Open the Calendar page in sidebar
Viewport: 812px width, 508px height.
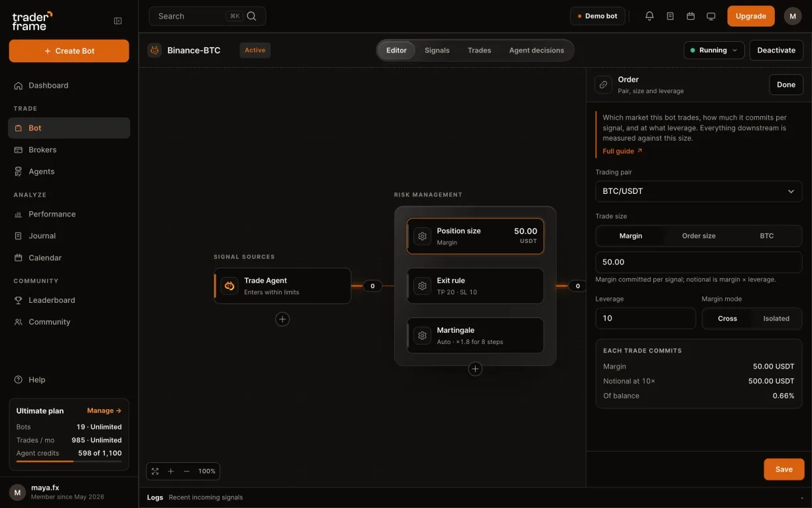click(x=69, y=258)
